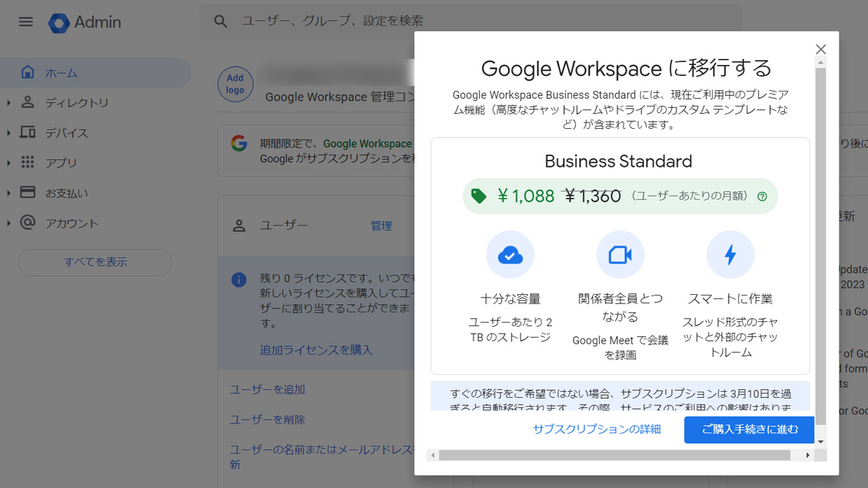Expand the ディレクトリ sidebar section
The image size is (868, 488).
8,102
